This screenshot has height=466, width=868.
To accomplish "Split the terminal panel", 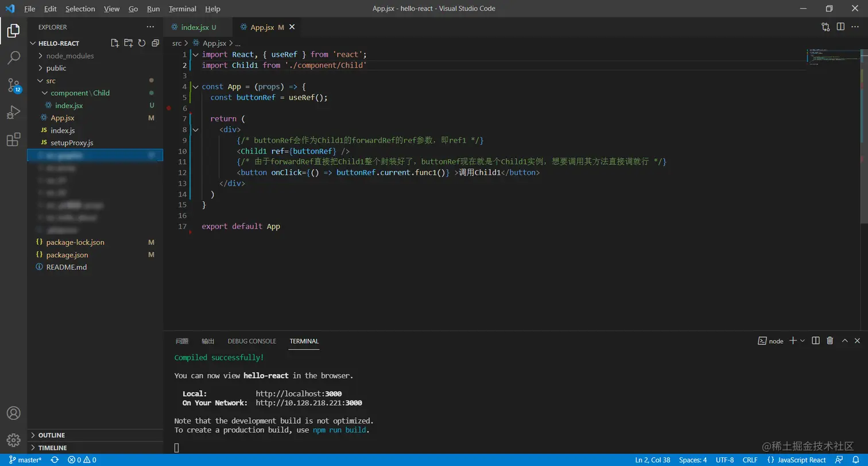I will pos(815,341).
